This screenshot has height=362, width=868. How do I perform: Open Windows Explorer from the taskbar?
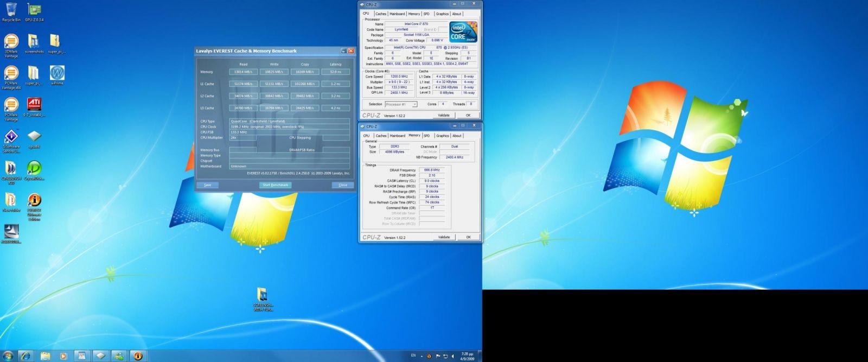tap(44, 356)
